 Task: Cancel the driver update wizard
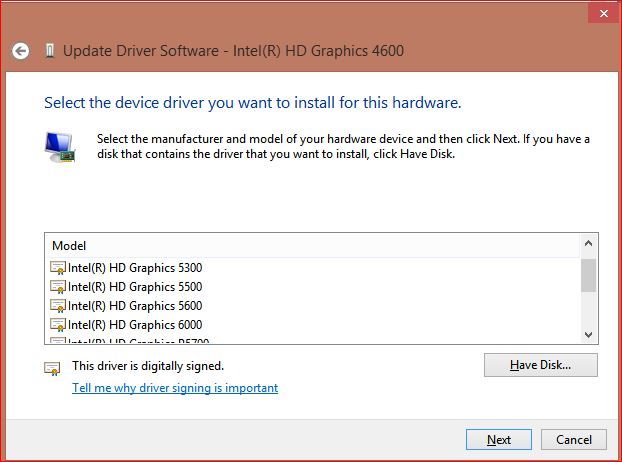[x=573, y=440]
